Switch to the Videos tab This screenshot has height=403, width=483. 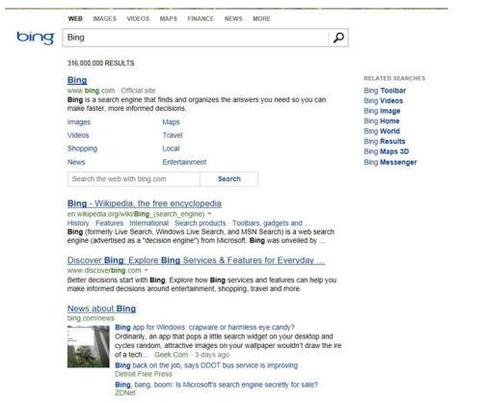coord(138,19)
